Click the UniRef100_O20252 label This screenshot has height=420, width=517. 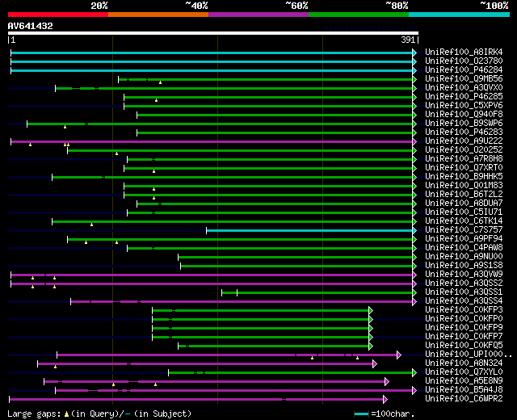pyautogui.click(x=464, y=150)
